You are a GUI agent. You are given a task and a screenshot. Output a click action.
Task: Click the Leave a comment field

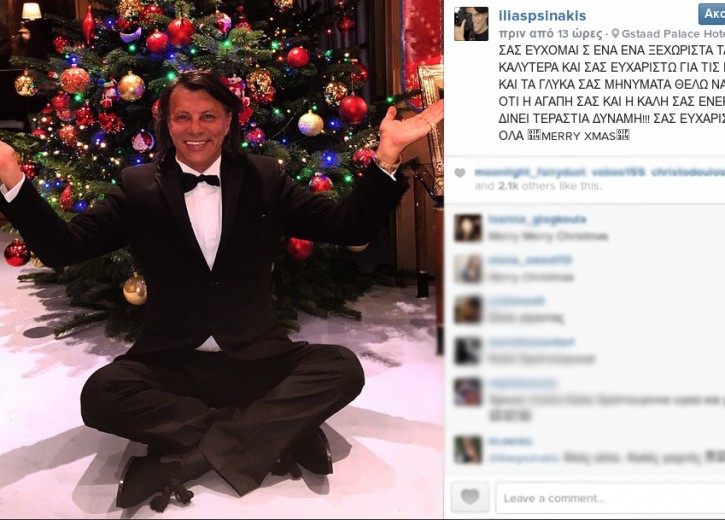pyautogui.click(x=610, y=498)
